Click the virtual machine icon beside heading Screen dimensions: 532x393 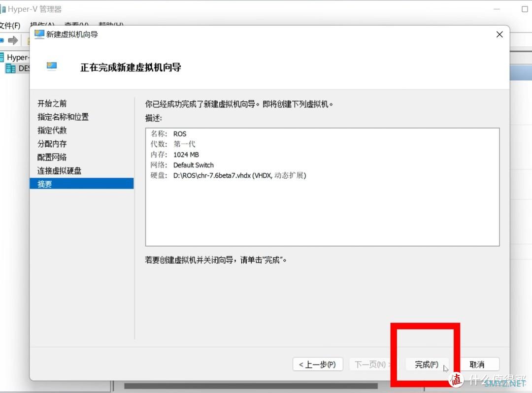(x=52, y=66)
